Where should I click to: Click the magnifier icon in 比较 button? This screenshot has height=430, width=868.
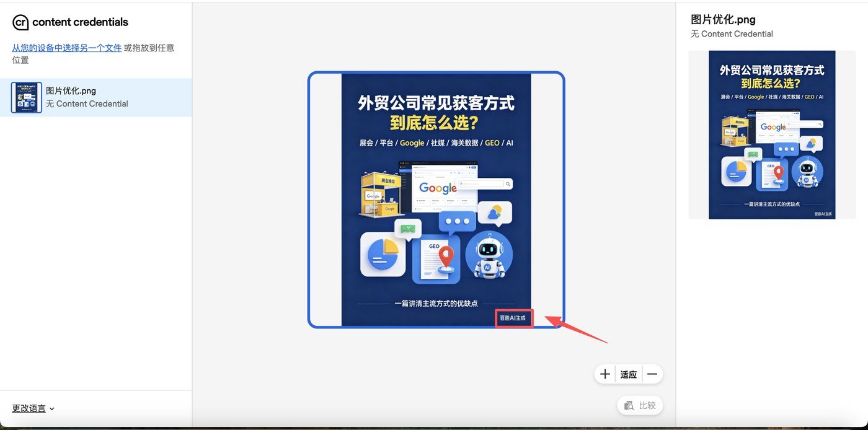click(x=629, y=406)
